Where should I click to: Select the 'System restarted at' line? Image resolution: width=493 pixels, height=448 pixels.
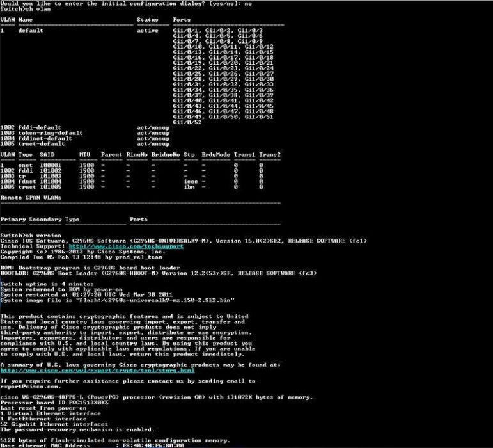[86, 295]
